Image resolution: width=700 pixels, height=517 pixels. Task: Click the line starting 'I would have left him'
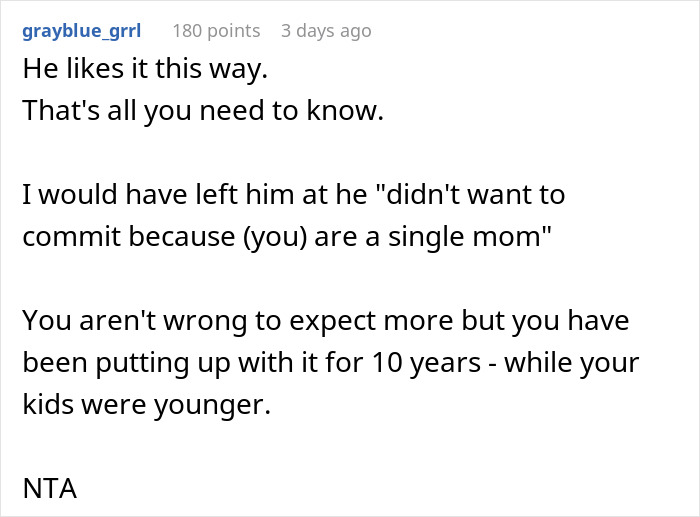click(293, 194)
